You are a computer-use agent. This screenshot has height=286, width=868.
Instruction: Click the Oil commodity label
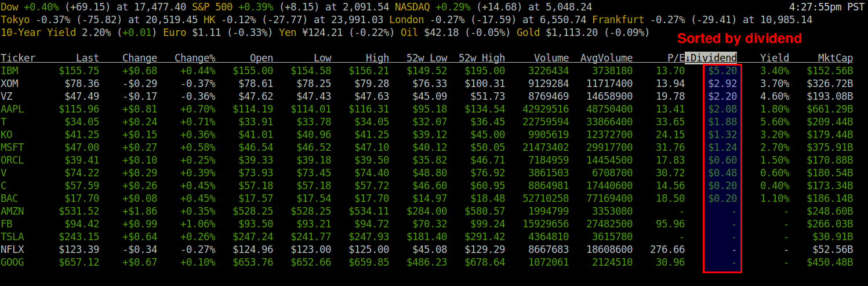point(409,32)
